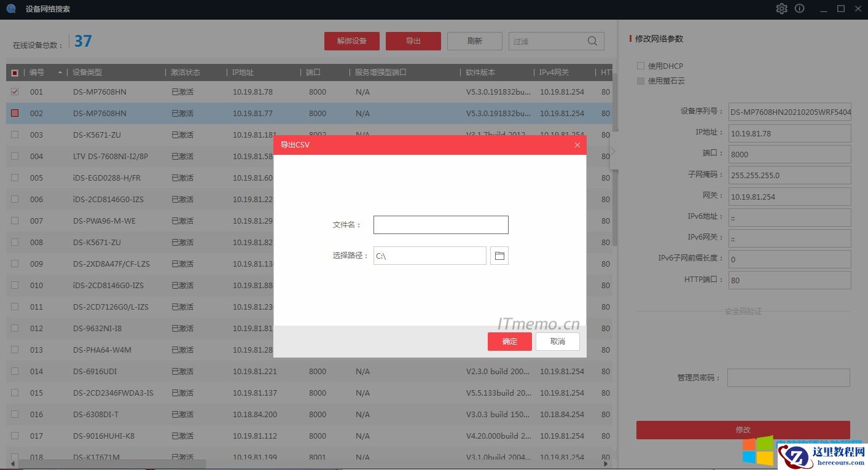Screen dimensions: 868x470
Task: Select checkbox for row 010
Action: pyautogui.click(x=15, y=285)
